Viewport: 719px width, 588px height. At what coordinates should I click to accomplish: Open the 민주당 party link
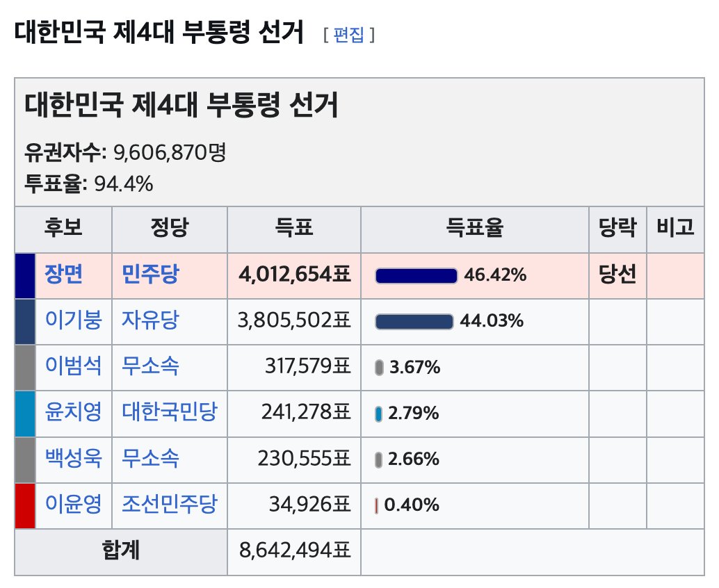point(150,275)
